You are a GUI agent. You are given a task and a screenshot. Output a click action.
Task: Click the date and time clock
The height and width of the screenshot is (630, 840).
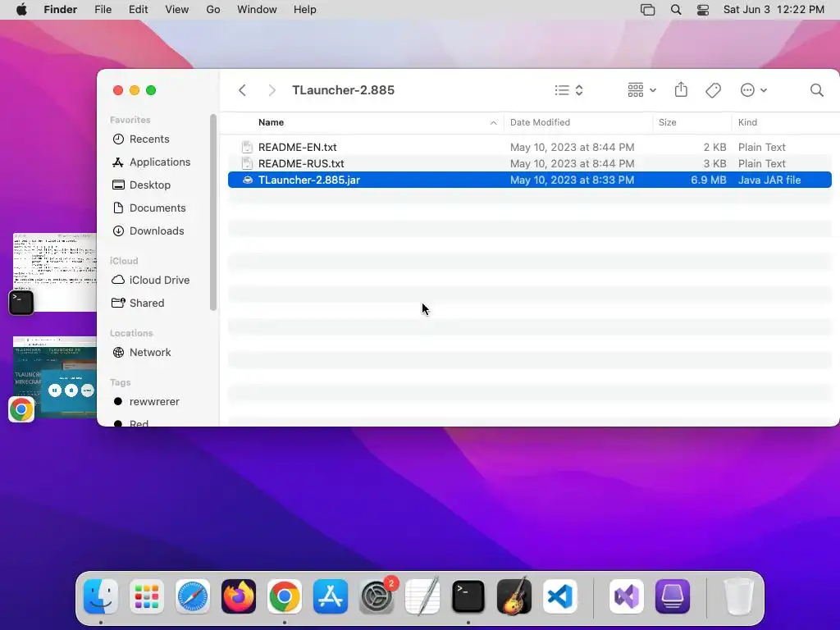pos(774,10)
